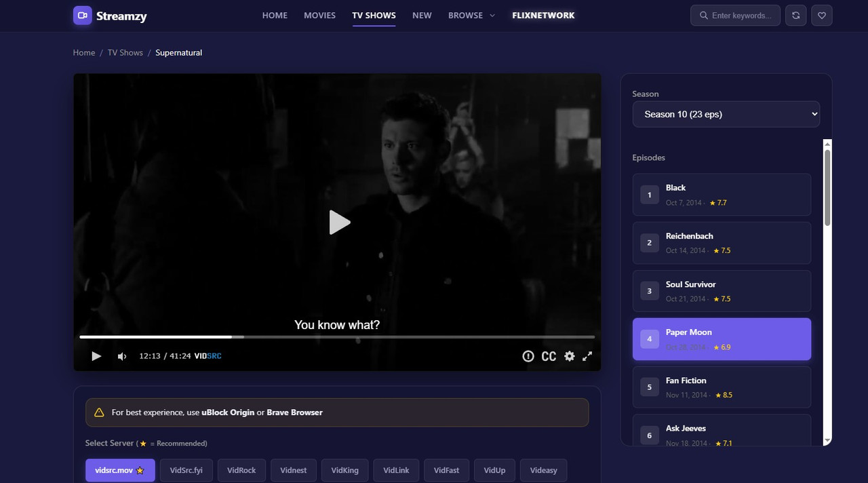Viewport: 868px width, 483px height.
Task: Switch to the VidKing server
Action: click(345, 470)
